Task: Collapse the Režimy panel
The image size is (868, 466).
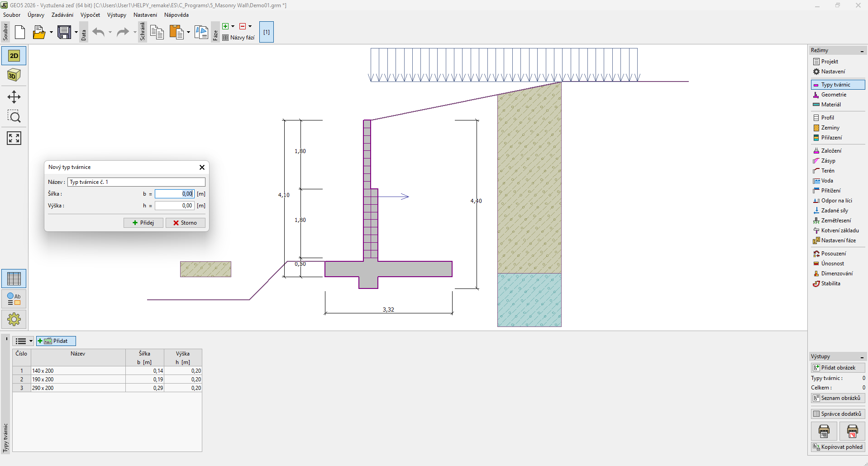Action: coord(862,51)
